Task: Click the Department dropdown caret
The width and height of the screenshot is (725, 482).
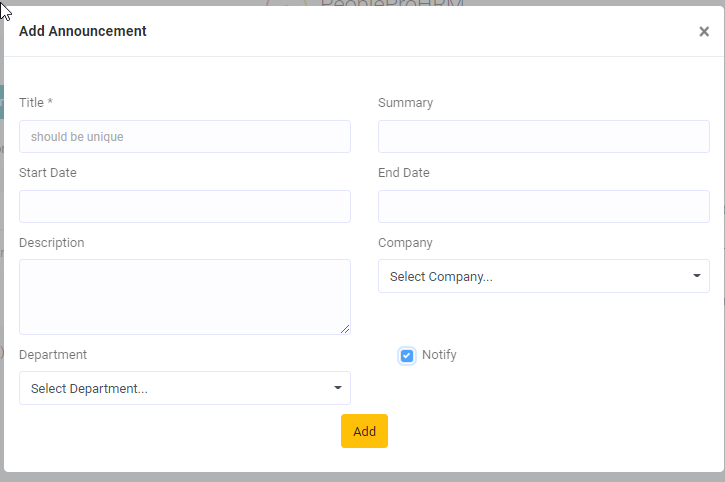Action: point(337,388)
